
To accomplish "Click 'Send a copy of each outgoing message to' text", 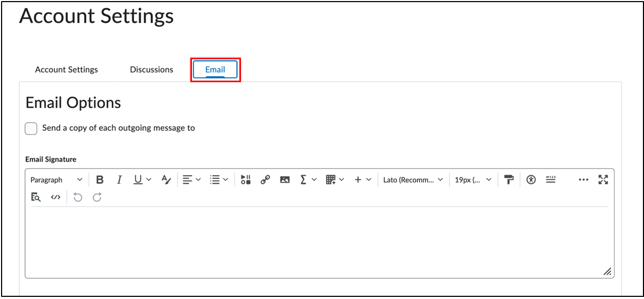I will click(118, 128).
